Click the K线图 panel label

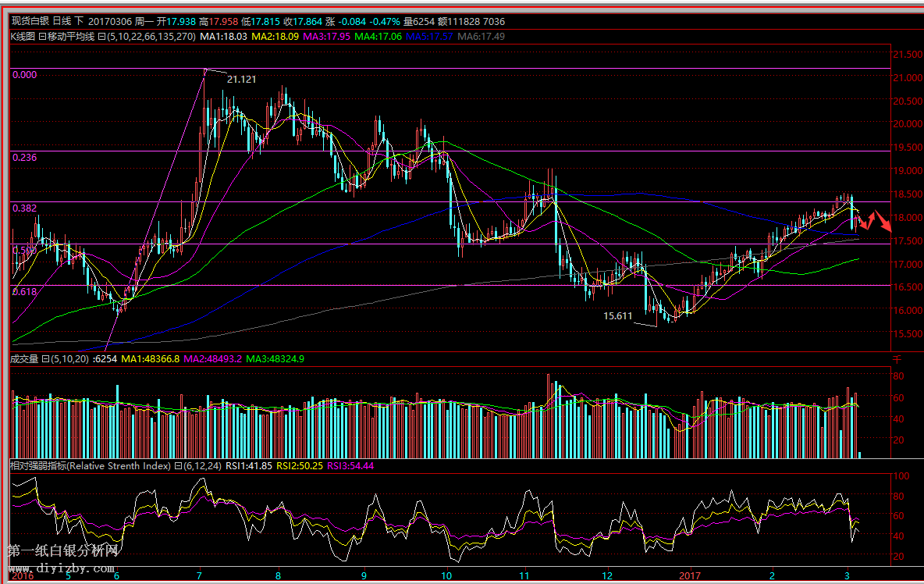tap(22, 36)
